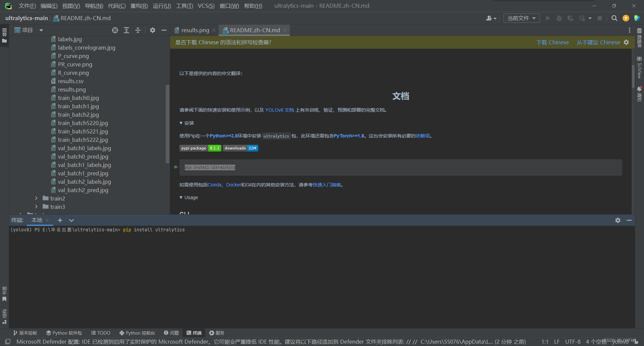644x346 pixels.
Task: Close the results.png editor tab
Action: pos(214,30)
